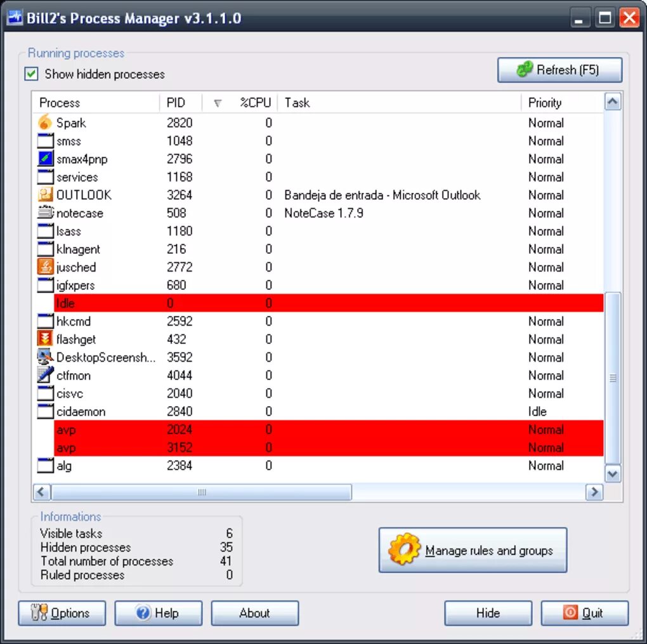Click the Idle priority of cidaemon
The height and width of the screenshot is (644, 647).
(537, 412)
